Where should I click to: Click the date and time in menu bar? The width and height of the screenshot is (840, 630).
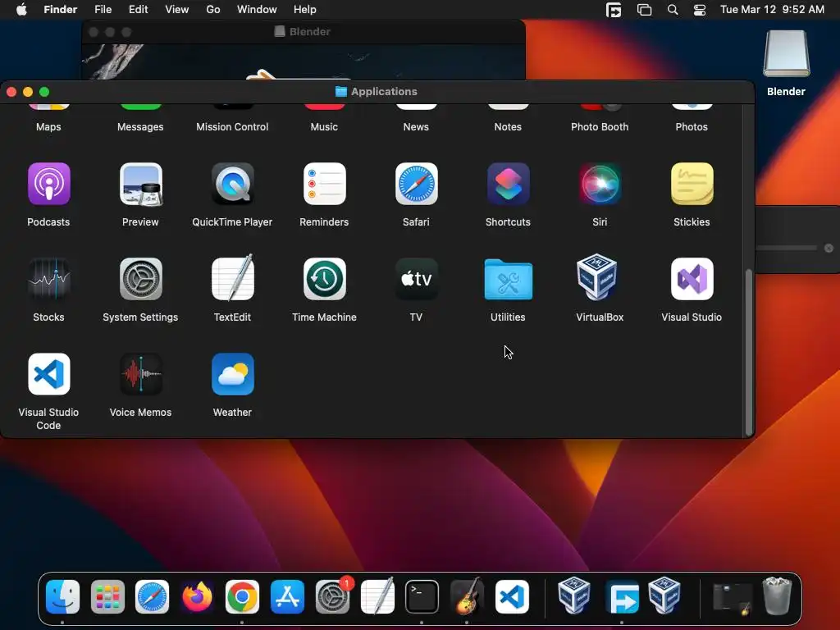tap(772, 10)
